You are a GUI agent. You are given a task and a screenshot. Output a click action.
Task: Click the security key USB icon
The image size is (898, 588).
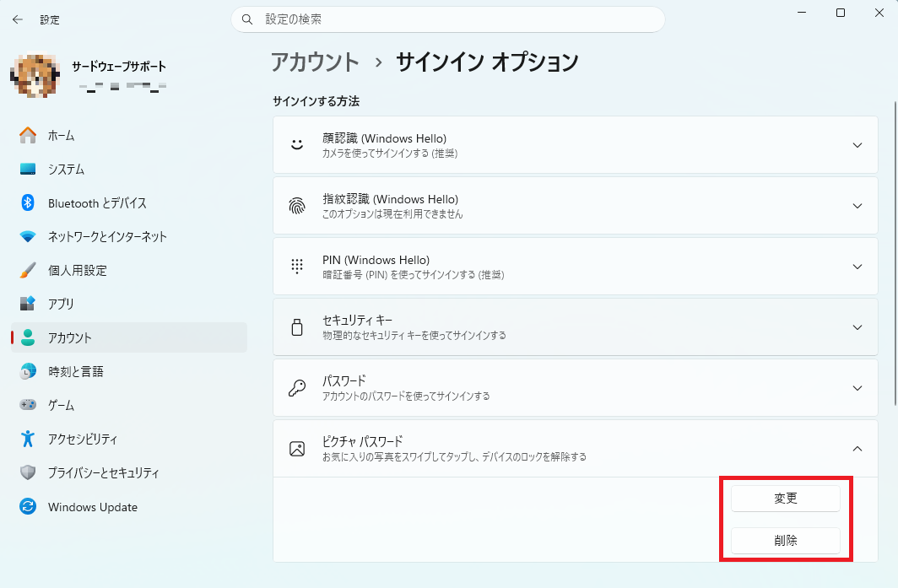tap(297, 327)
